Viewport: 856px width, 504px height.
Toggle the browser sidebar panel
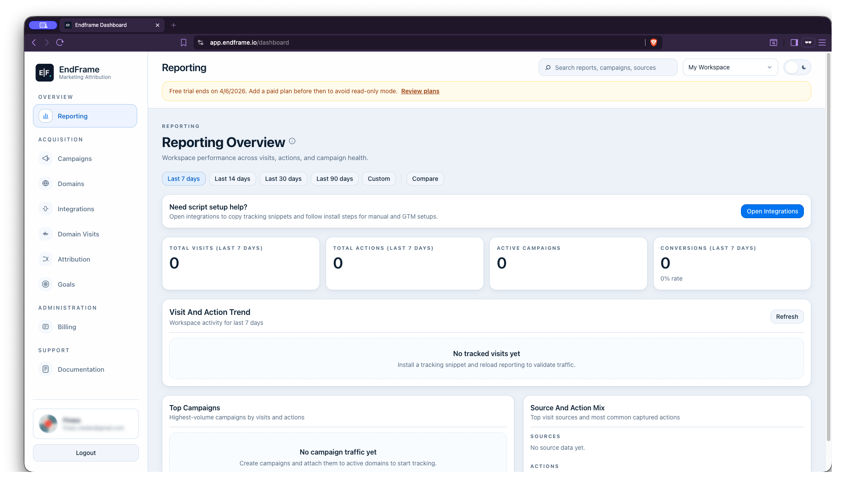(794, 43)
